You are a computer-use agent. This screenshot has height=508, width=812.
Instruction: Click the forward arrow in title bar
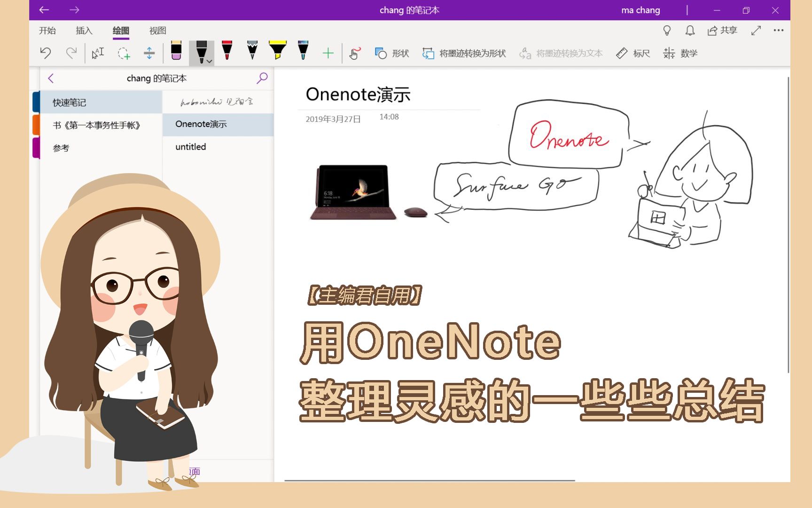point(74,10)
